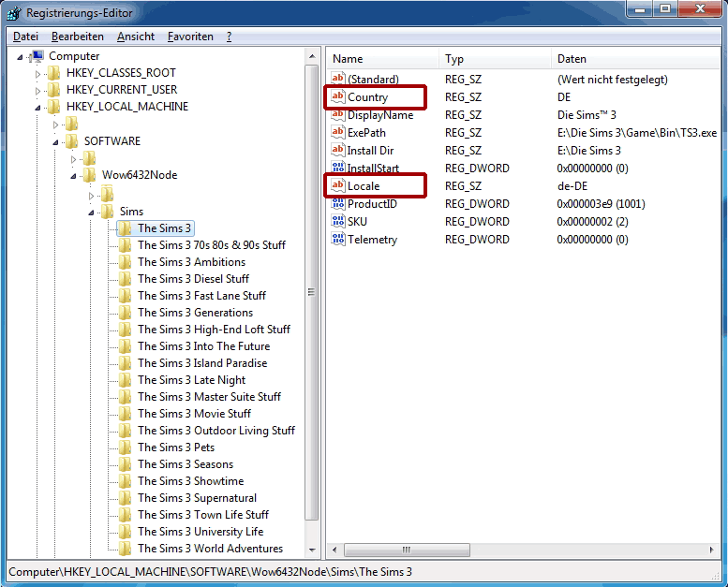Expand unnamed folder above SOFTWARE
Screen dimensions: 728x587
[55, 125]
